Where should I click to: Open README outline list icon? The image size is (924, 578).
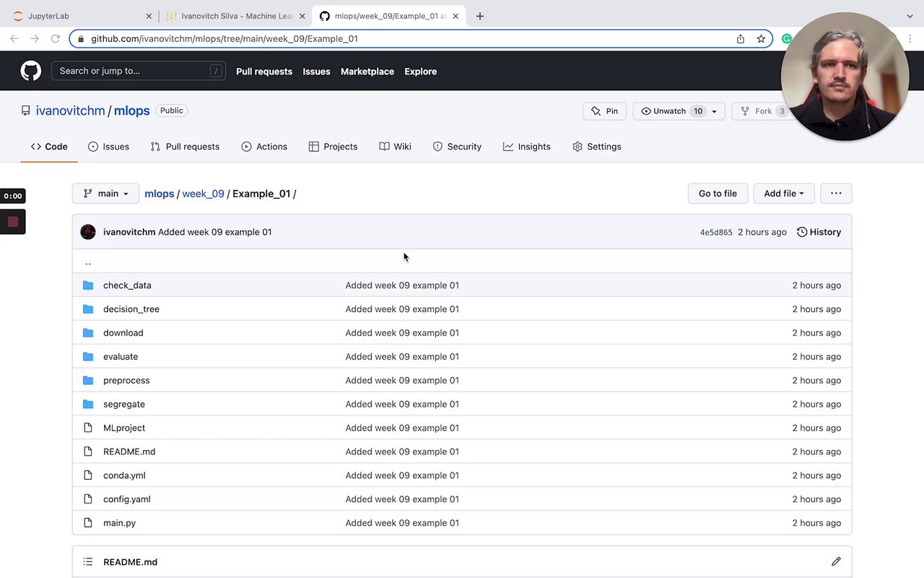[88, 561]
